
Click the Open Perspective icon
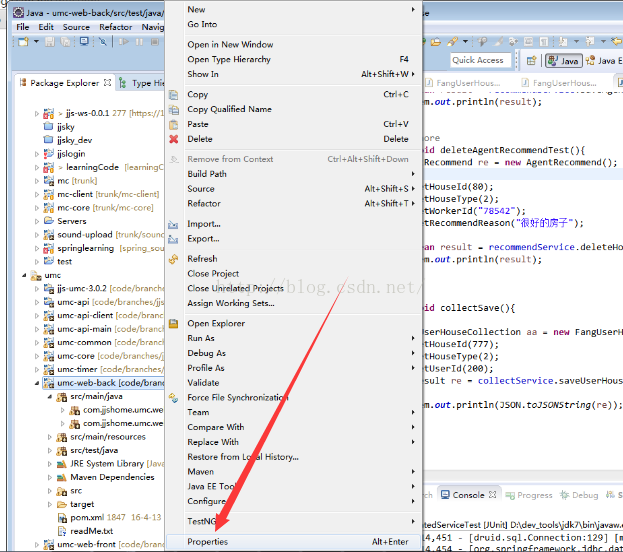pos(531,60)
